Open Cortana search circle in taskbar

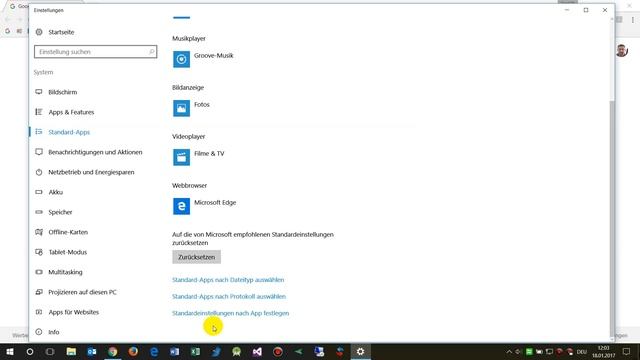tap(30, 351)
